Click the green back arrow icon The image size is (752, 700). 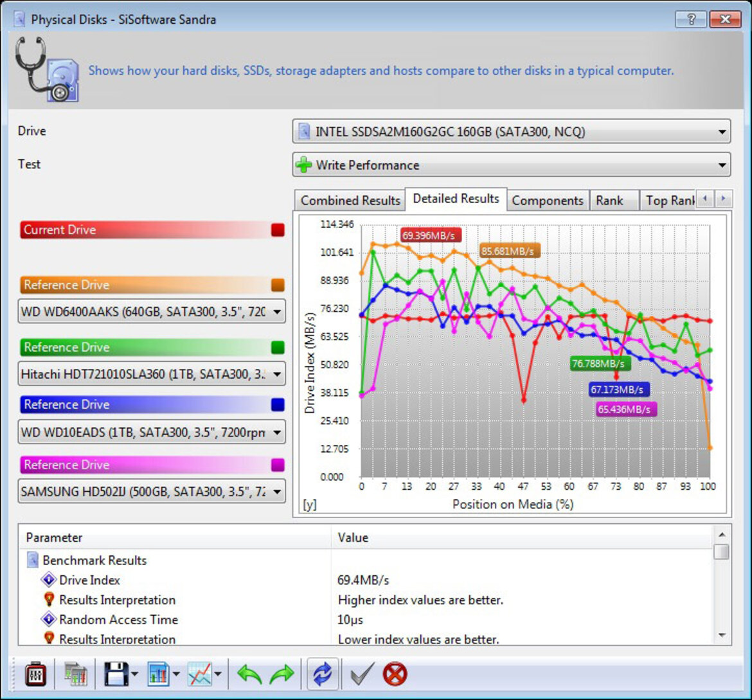point(249,674)
